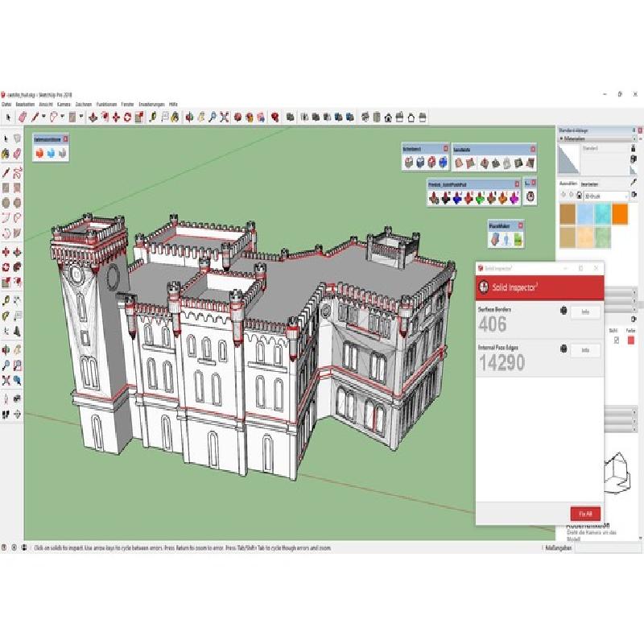This screenshot has width=644, height=644.
Task: Click the material sample eyedropper icon
Action: (634, 182)
